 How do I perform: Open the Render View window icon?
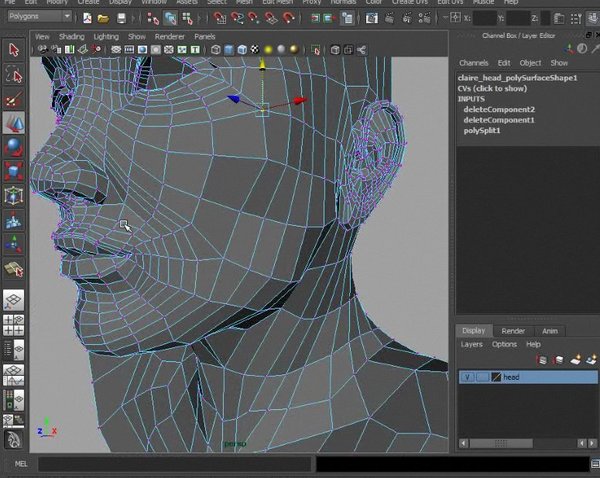[372, 18]
